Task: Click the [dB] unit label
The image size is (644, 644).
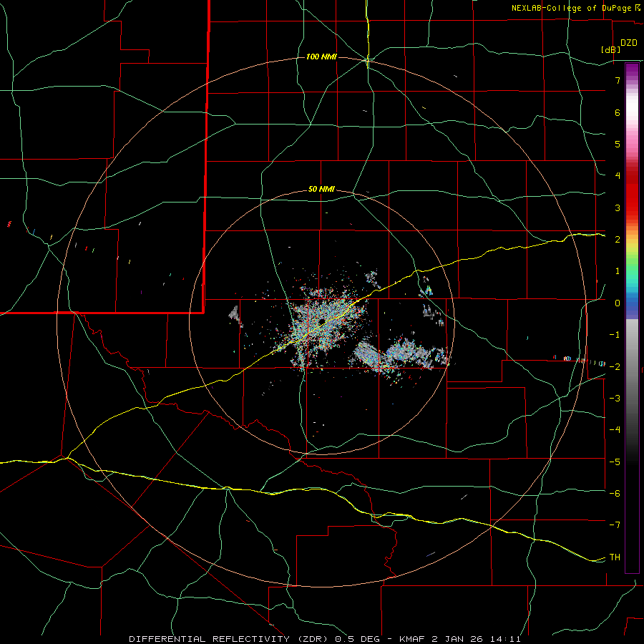Action: pyautogui.click(x=610, y=49)
